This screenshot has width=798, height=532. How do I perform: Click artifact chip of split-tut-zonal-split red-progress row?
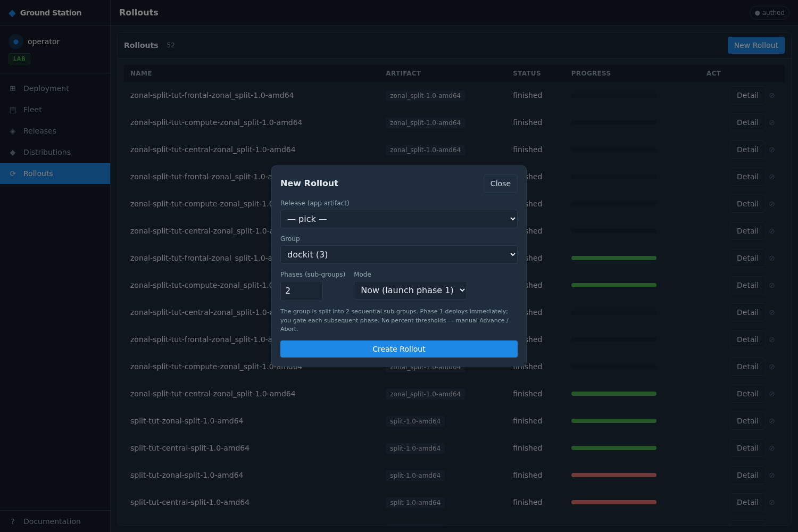415,476
